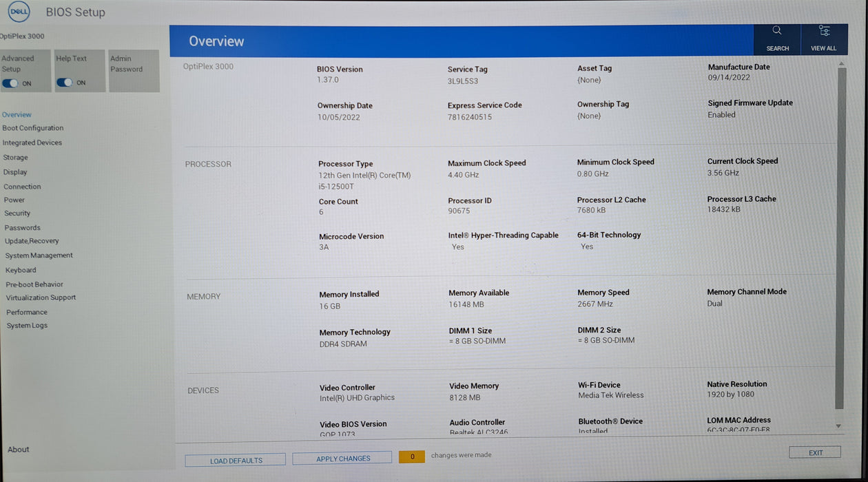
Task: Open Power settings
Action: tap(14, 200)
